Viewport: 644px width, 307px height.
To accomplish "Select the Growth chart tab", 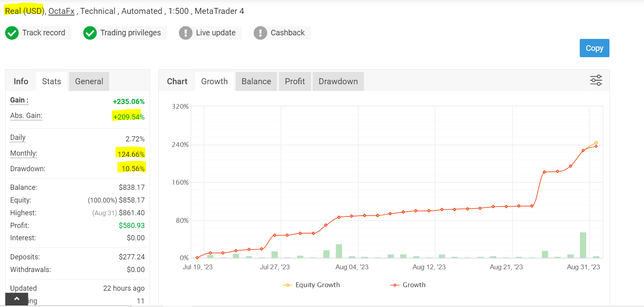I will tap(214, 81).
